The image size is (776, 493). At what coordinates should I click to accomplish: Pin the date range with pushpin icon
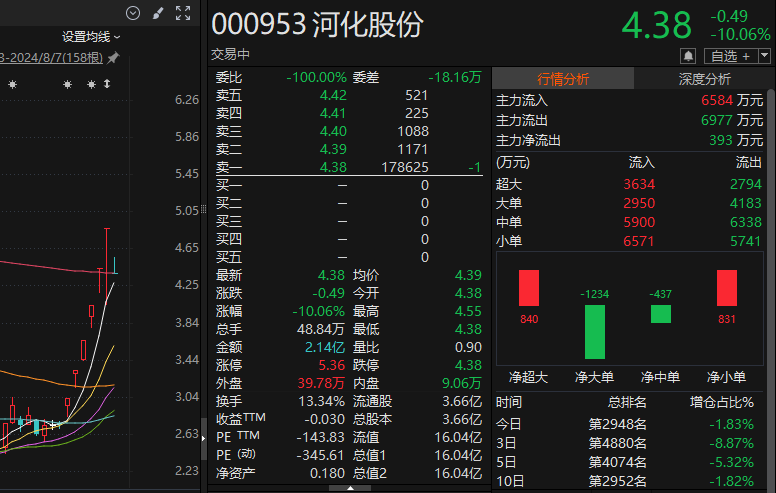113,57
